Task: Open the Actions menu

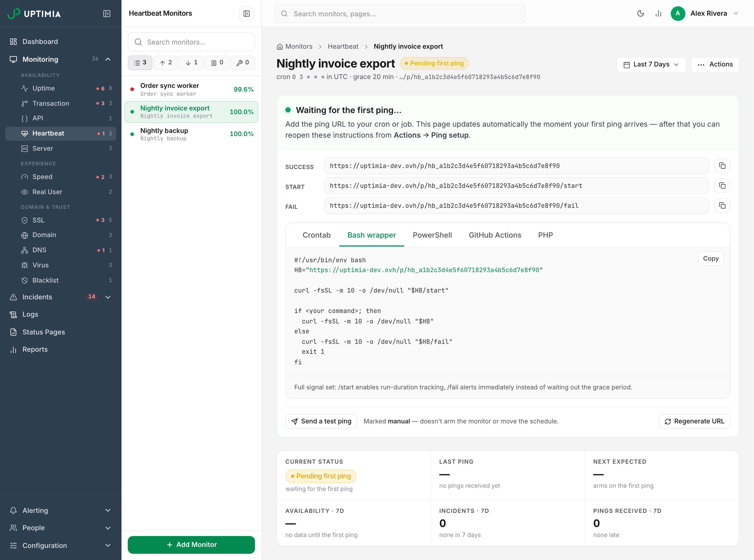Action: [x=715, y=64]
